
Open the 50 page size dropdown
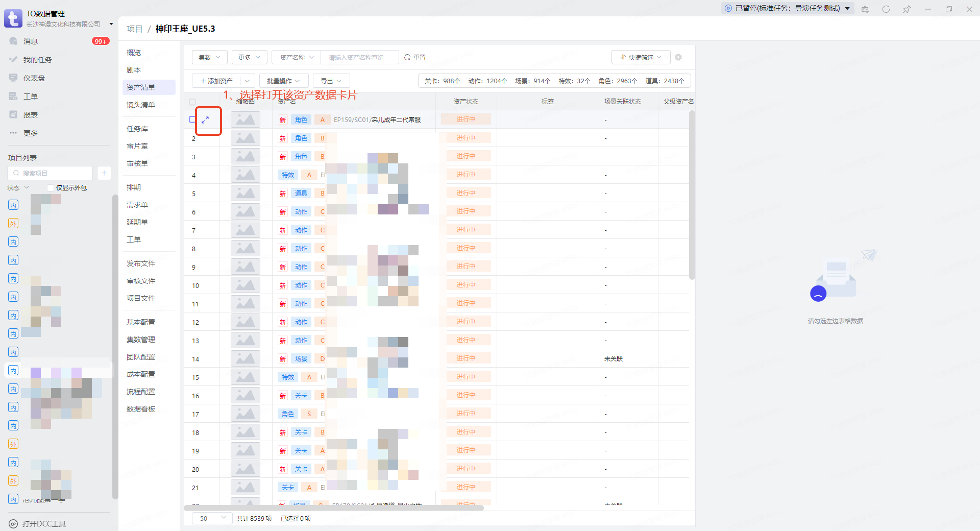pos(212,518)
